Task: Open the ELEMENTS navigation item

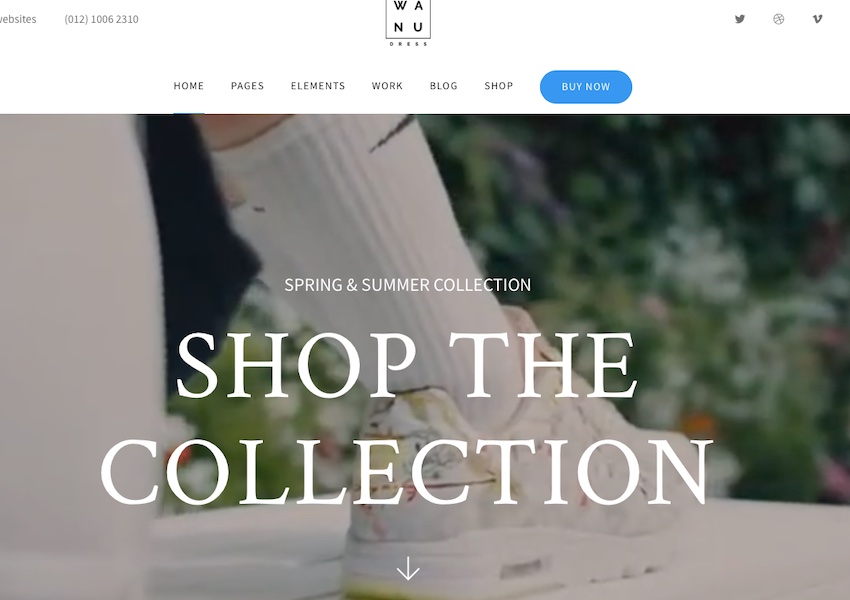Action: (x=318, y=86)
